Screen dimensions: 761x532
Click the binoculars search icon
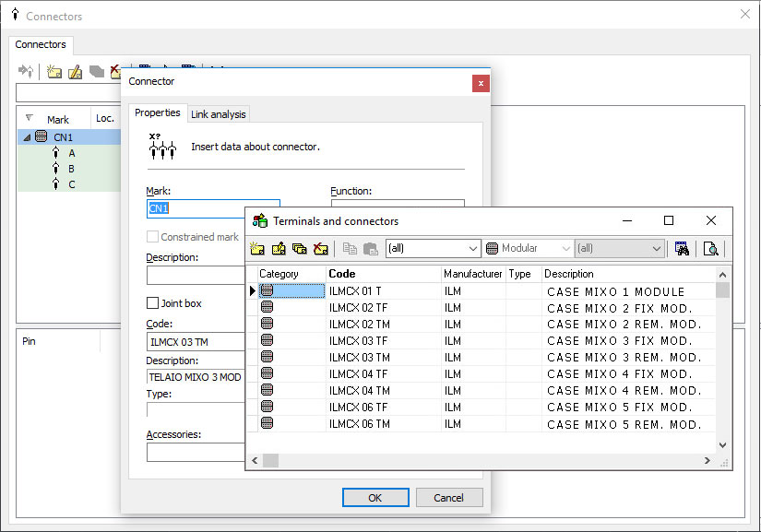point(682,249)
